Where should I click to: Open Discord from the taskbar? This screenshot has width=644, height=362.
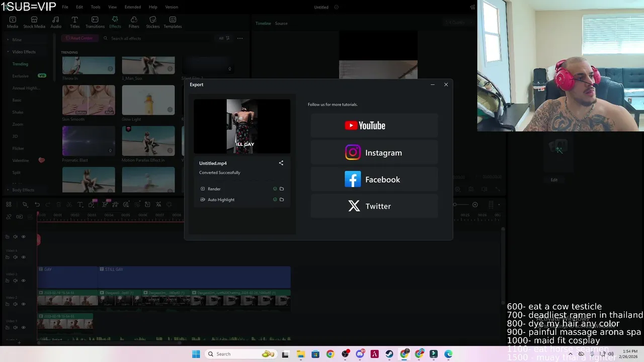tap(360, 354)
